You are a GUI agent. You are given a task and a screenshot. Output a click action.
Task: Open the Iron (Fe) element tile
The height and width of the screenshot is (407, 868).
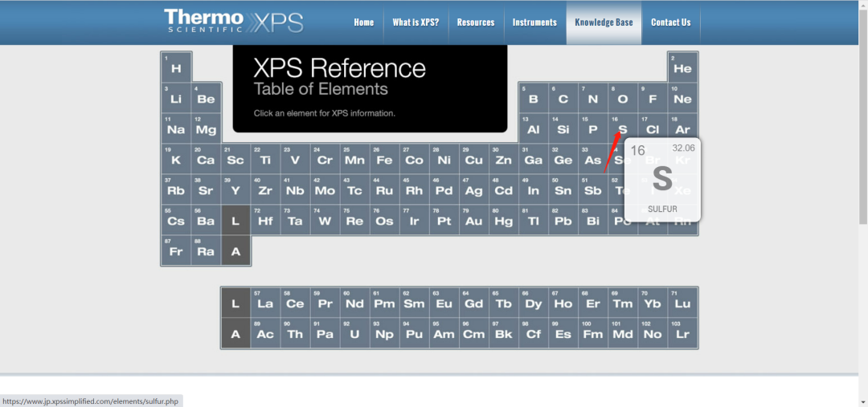pyautogui.click(x=384, y=159)
